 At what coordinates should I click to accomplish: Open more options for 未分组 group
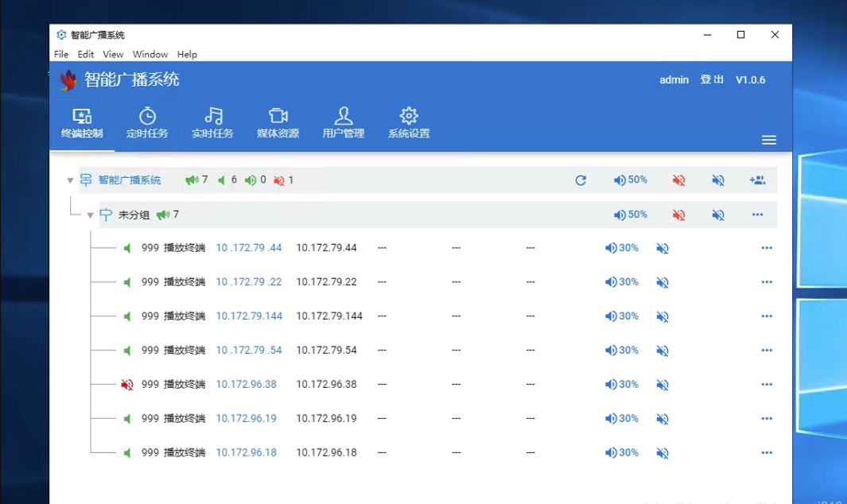pyautogui.click(x=757, y=215)
